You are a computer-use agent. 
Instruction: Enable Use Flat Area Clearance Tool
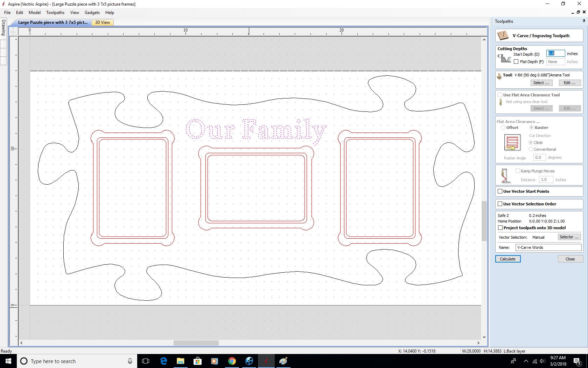(x=500, y=95)
